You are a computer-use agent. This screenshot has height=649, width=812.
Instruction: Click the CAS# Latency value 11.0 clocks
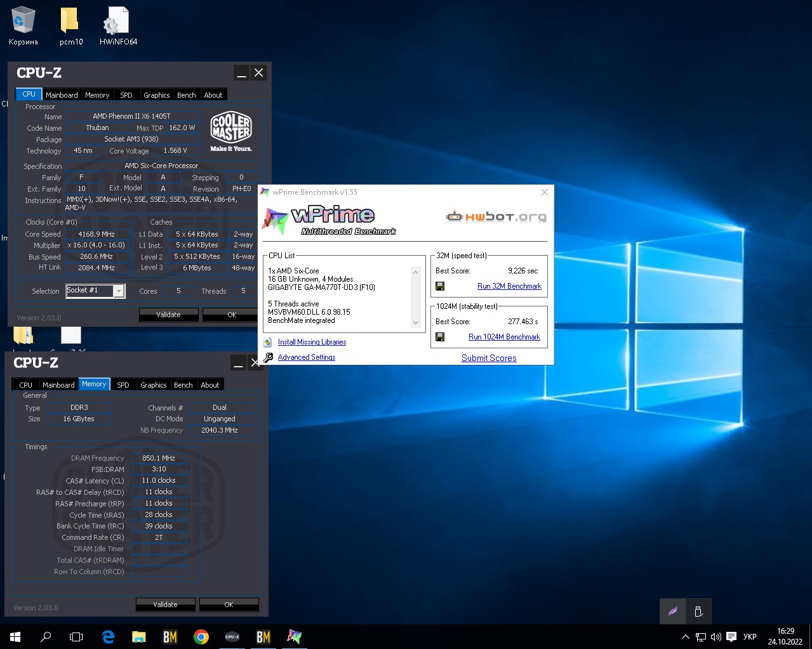[x=159, y=481]
